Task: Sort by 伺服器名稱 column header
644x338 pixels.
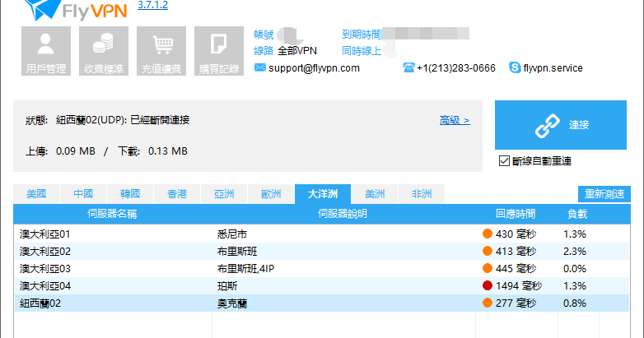Action: coord(113,214)
